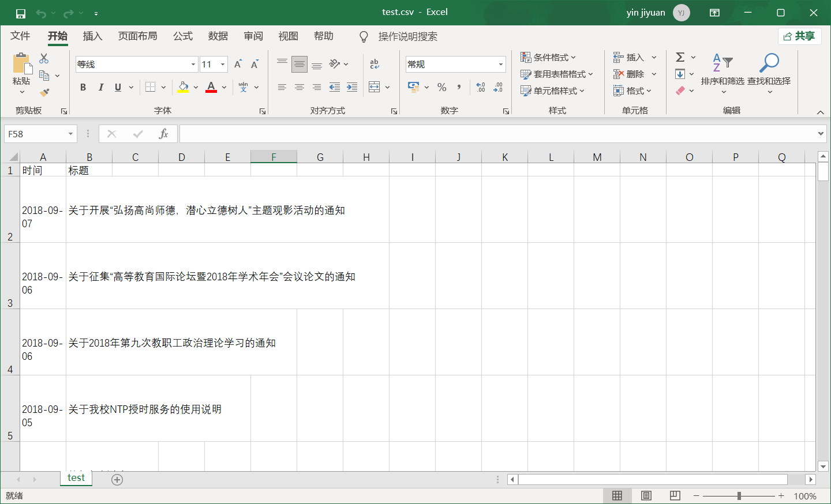Toggle Italic formatting
Screen dimensions: 831x504
[100, 87]
